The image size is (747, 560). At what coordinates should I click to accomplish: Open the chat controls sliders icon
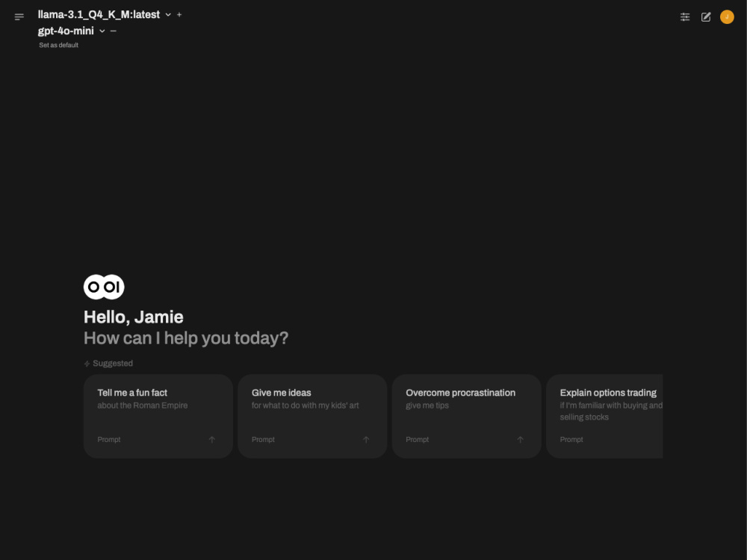(685, 17)
